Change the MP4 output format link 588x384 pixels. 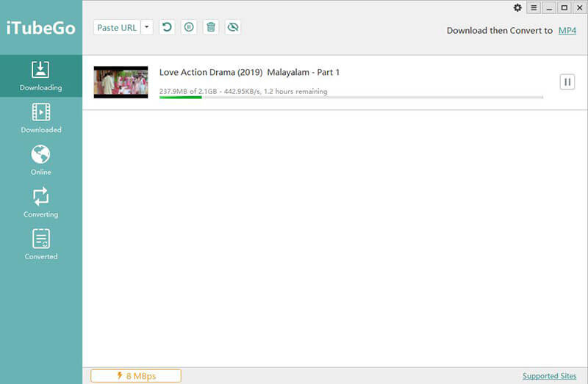coord(567,31)
